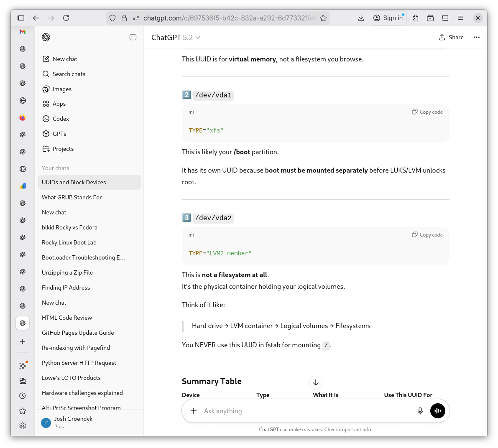Expand the ChatGPT 5.2 model selector
Image resolution: width=498 pixels, height=448 pixels.
pos(176,38)
